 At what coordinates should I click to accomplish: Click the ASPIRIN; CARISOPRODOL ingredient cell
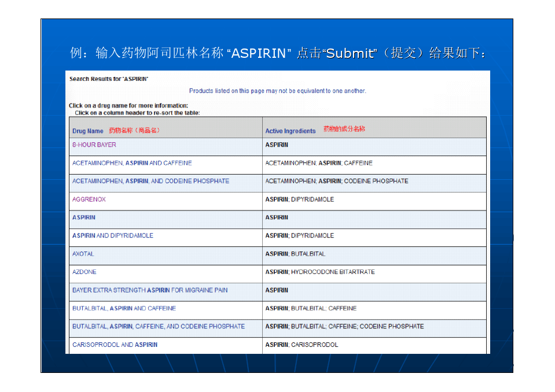pyautogui.click(x=302, y=345)
